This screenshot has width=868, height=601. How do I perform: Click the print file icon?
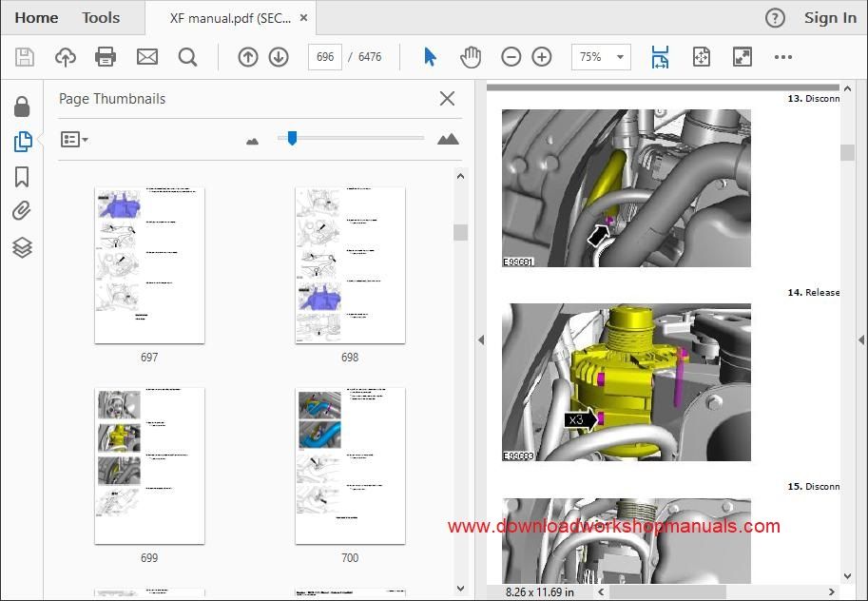(x=106, y=57)
